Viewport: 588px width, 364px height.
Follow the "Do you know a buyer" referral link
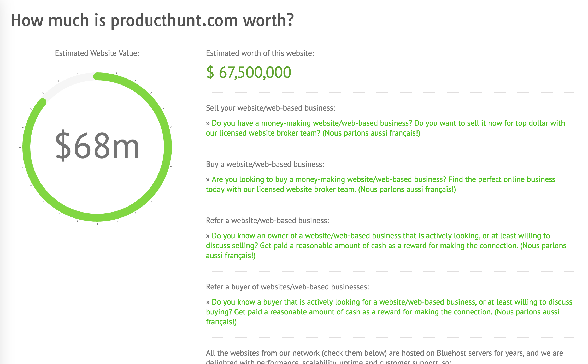pyautogui.click(x=389, y=312)
